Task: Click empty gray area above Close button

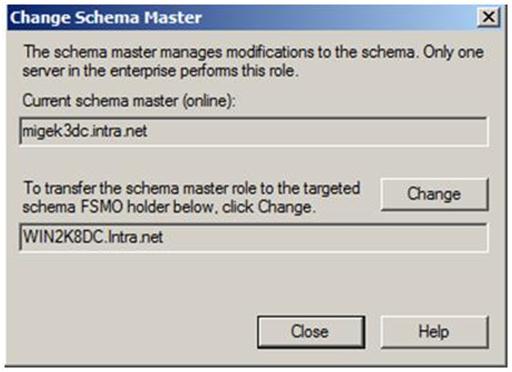Action: coord(311,283)
